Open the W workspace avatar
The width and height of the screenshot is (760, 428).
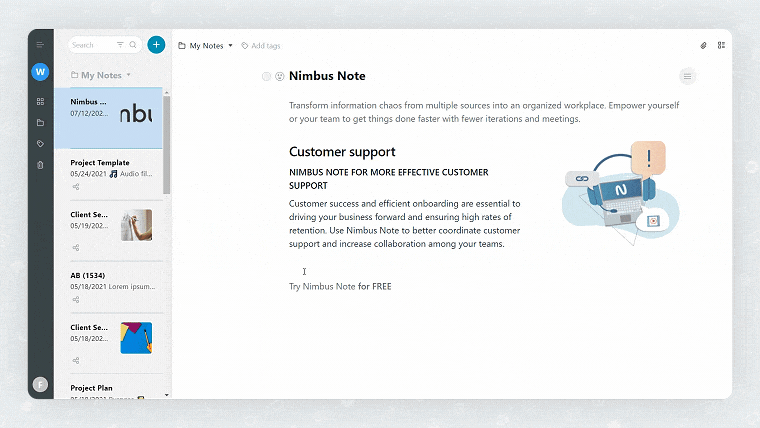40,72
